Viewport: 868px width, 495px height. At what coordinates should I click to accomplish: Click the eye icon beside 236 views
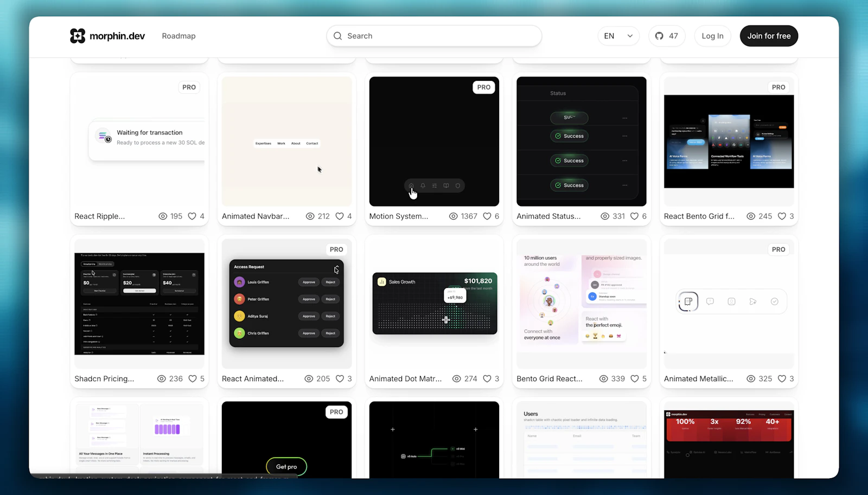(161, 379)
